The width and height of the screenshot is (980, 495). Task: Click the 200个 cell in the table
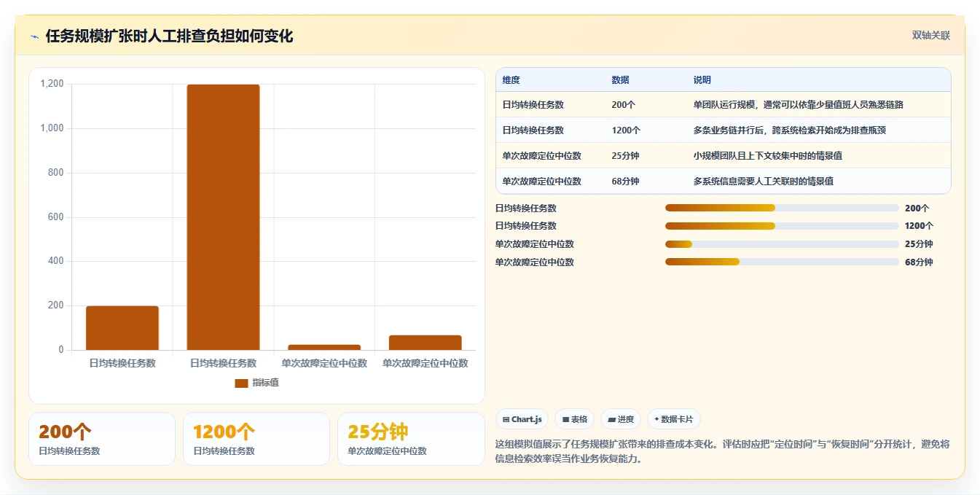point(623,105)
